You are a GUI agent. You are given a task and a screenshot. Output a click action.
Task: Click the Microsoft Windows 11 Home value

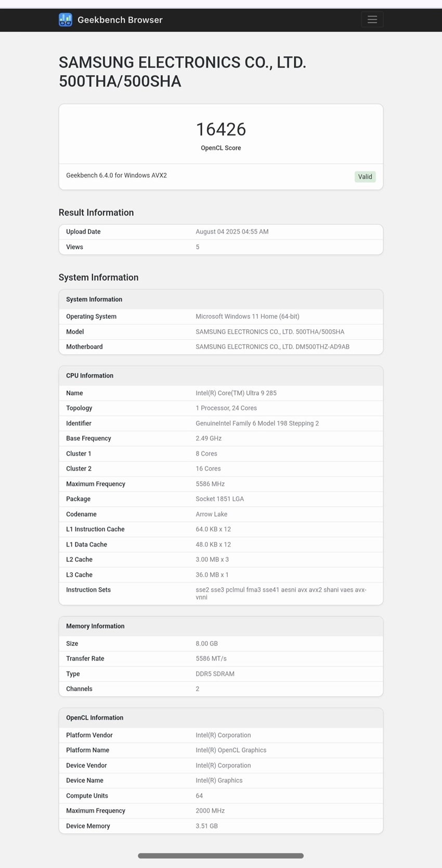click(x=248, y=317)
